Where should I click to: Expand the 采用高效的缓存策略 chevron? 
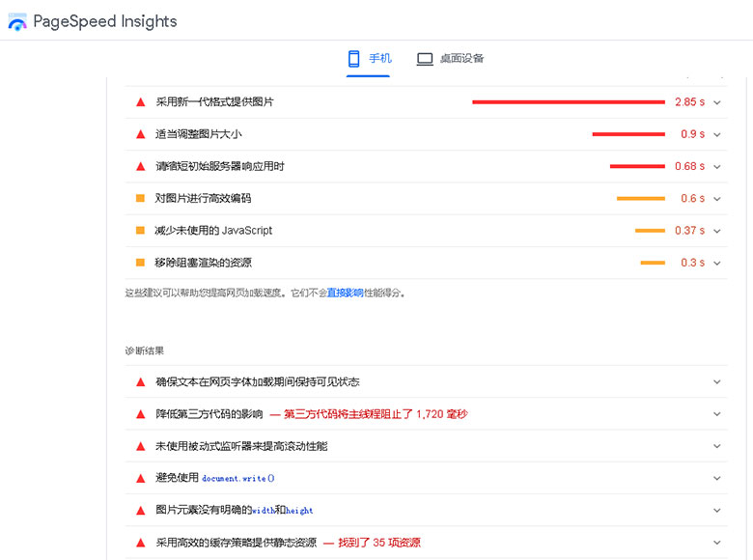coord(717,543)
